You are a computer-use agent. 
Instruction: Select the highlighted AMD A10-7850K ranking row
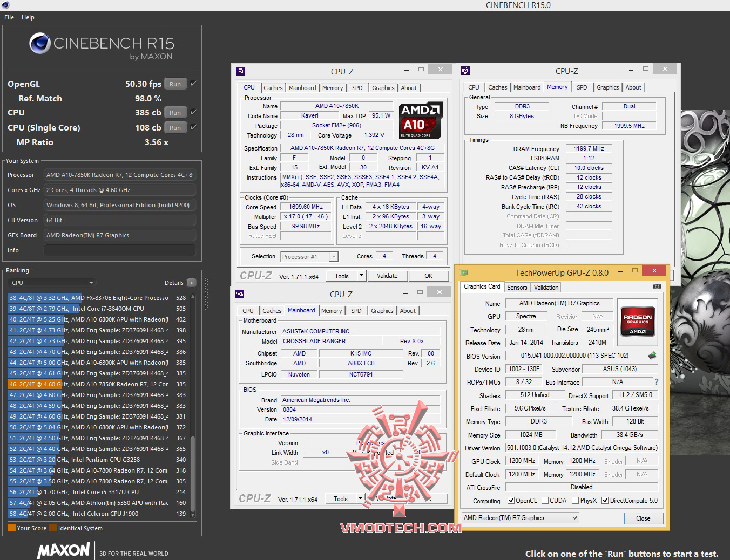tap(97, 384)
